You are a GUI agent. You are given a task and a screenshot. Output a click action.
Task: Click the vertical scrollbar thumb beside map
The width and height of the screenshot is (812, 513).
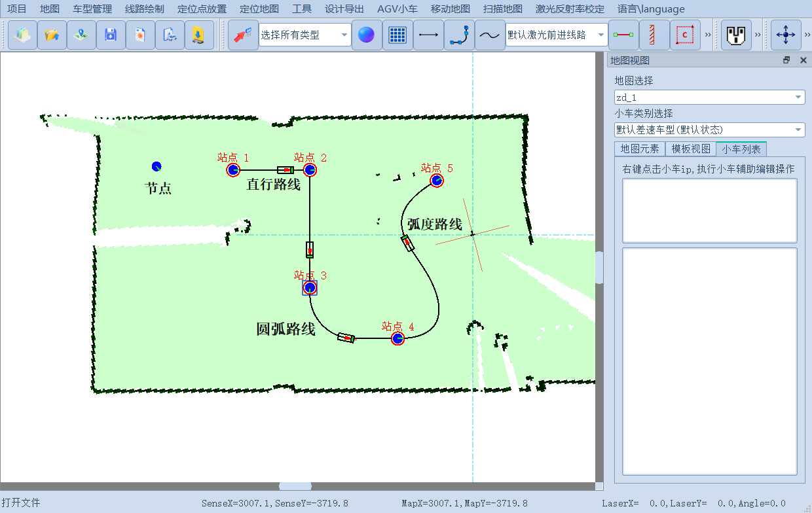[x=599, y=267]
